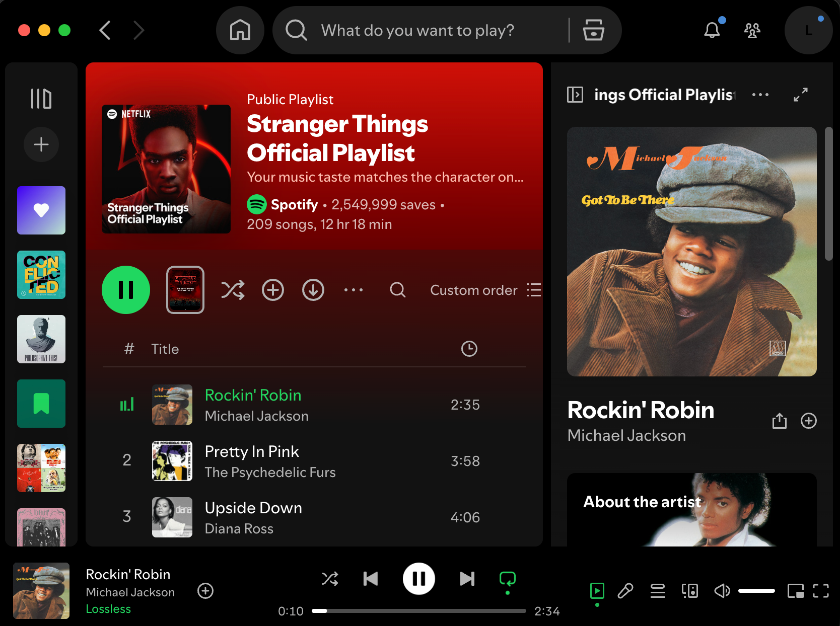Go forward with the right arrow
The image size is (840, 626).
[x=139, y=30]
